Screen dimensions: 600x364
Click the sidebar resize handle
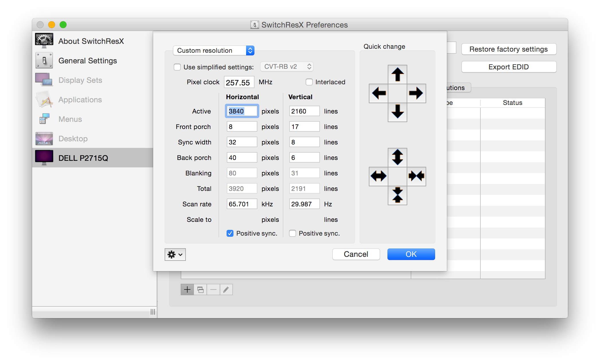pyautogui.click(x=153, y=312)
